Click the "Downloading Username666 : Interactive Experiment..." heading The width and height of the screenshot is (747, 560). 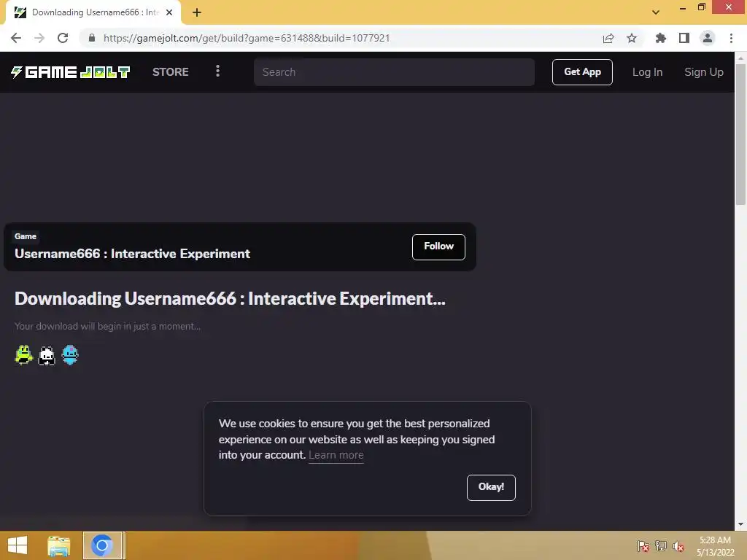click(230, 298)
